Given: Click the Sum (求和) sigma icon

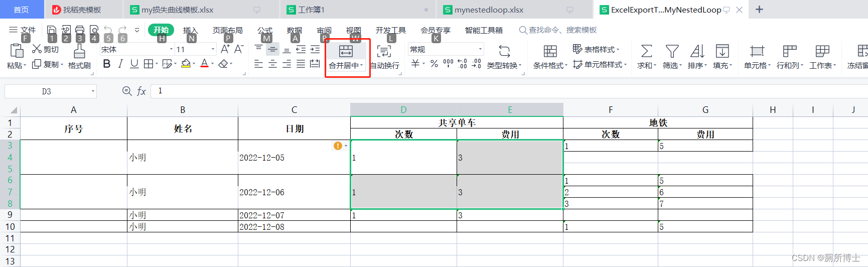Looking at the screenshot, I should [647, 51].
